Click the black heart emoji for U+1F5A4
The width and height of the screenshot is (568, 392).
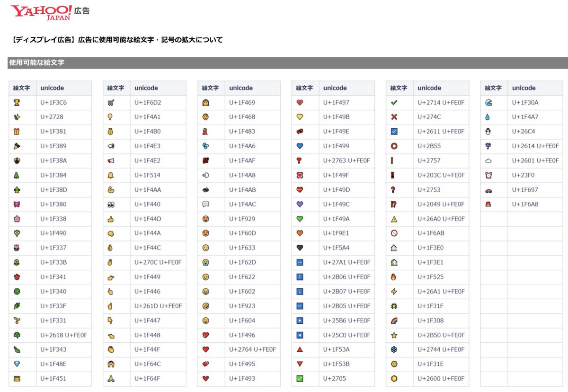300,248
